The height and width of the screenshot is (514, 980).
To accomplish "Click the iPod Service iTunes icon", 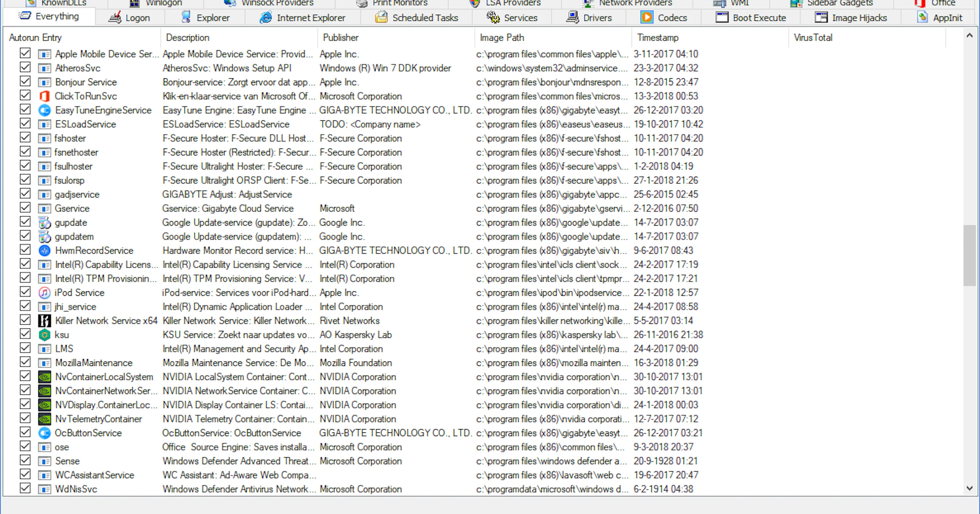I will tap(45, 293).
